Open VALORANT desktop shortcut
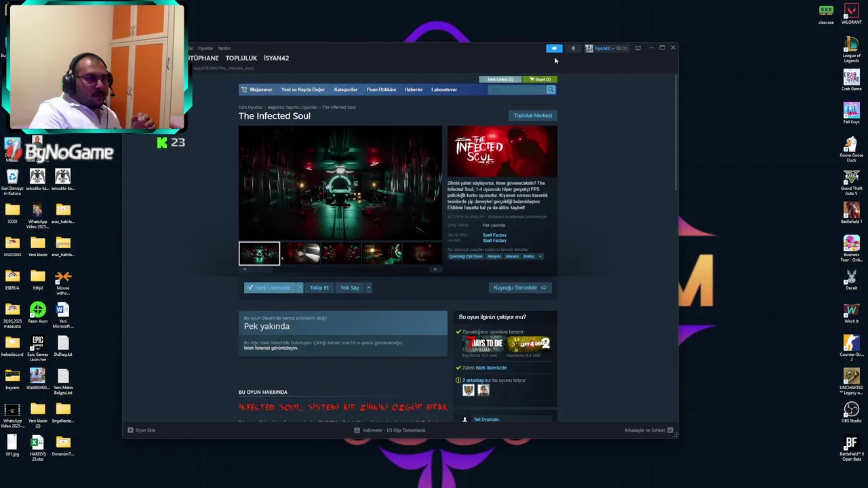This screenshot has height=488, width=868. [852, 14]
